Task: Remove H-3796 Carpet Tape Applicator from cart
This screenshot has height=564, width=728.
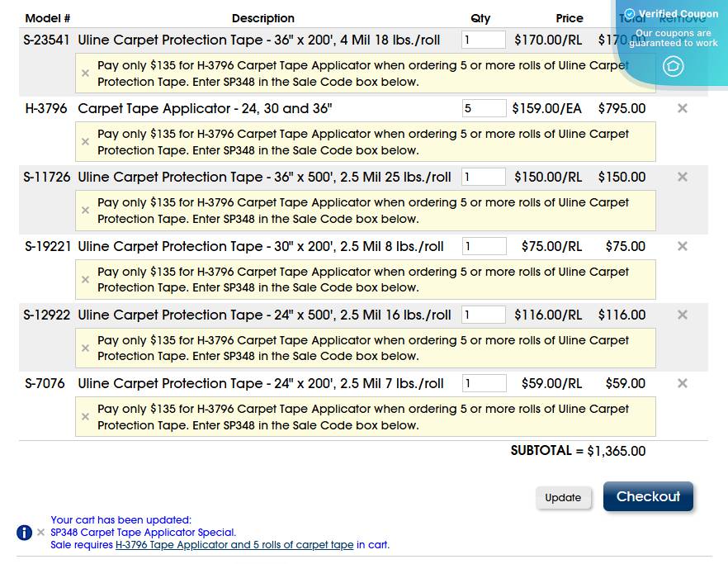Action: click(x=682, y=108)
